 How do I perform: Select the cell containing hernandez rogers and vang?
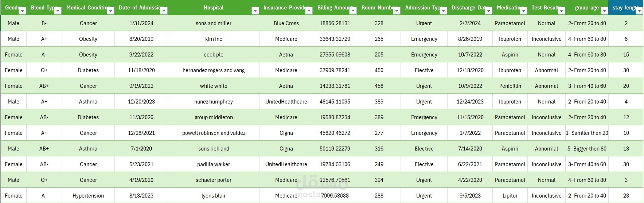[214, 70]
